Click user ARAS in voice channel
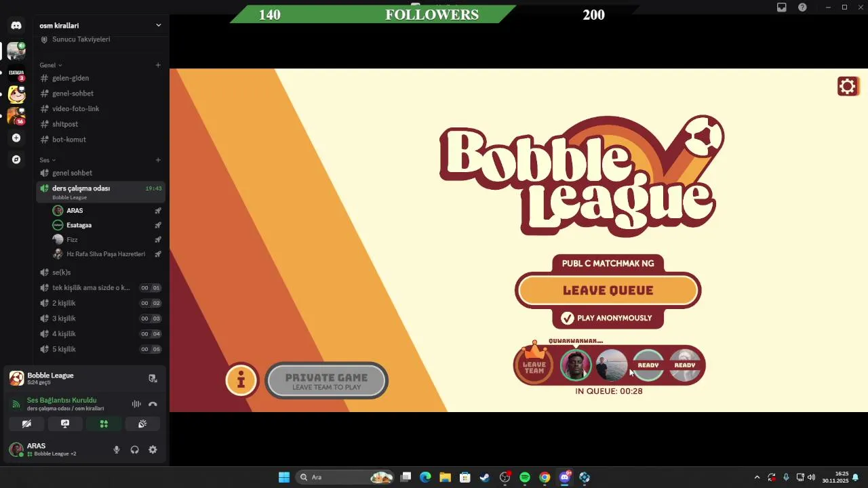The height and width of the screenshot is (488, 868). coord(107,211)
